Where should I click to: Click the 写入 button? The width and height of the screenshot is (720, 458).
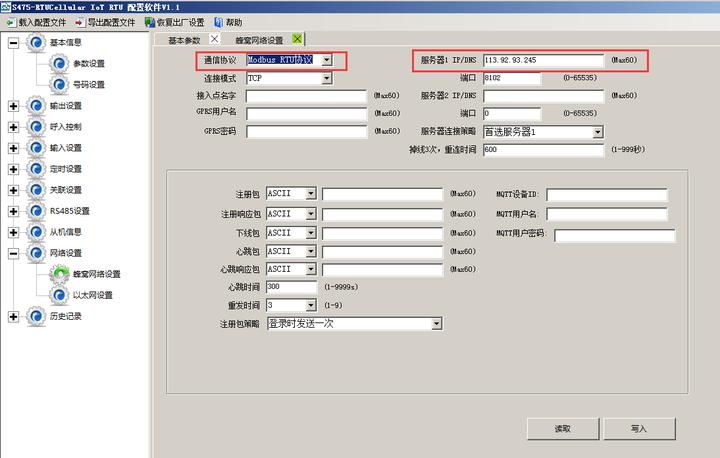click(x=639, y=429)
